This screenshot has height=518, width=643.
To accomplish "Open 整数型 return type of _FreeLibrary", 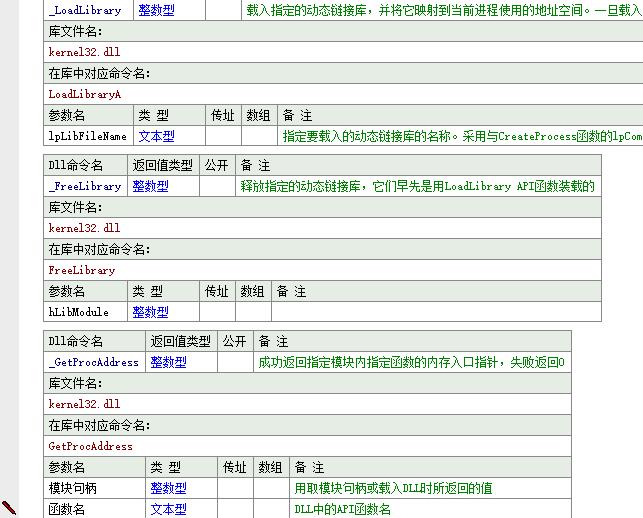I will 150,186.
